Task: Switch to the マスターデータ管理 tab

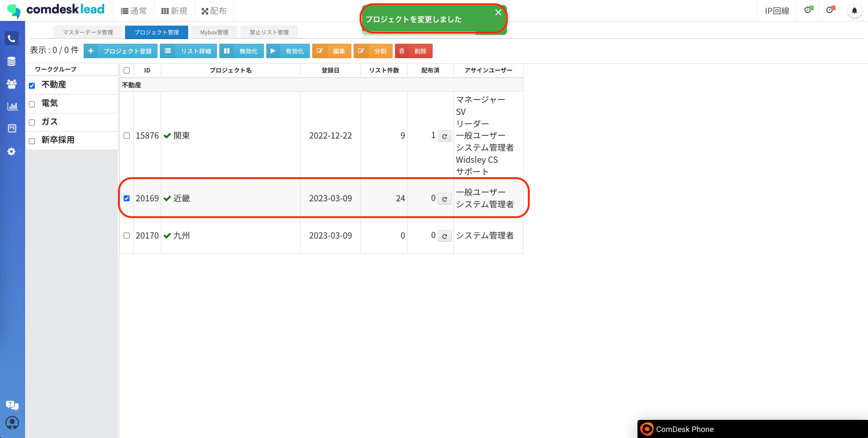Action: [x=88, y=32]
